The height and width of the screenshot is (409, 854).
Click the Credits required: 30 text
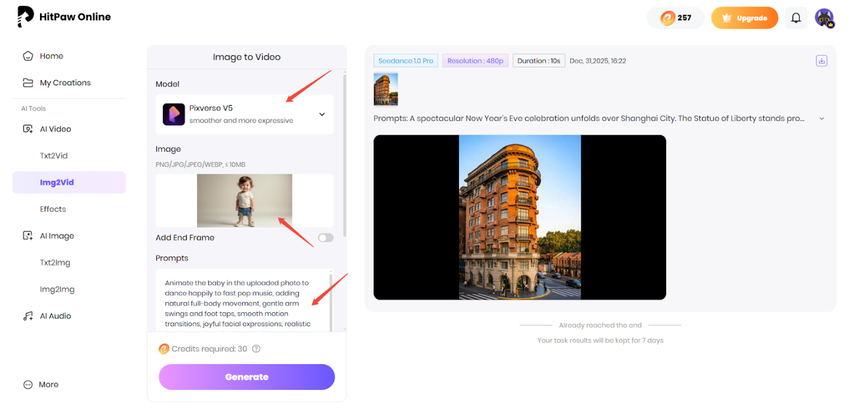coord(209,349)
